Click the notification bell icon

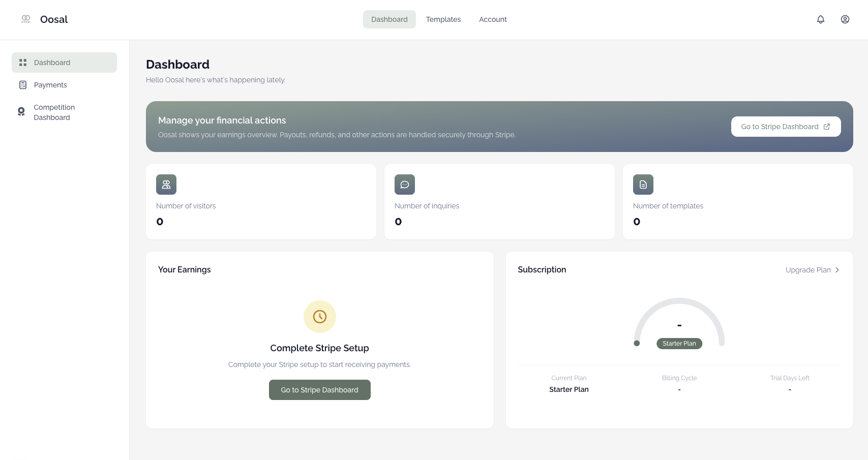(x=821, y=19)
